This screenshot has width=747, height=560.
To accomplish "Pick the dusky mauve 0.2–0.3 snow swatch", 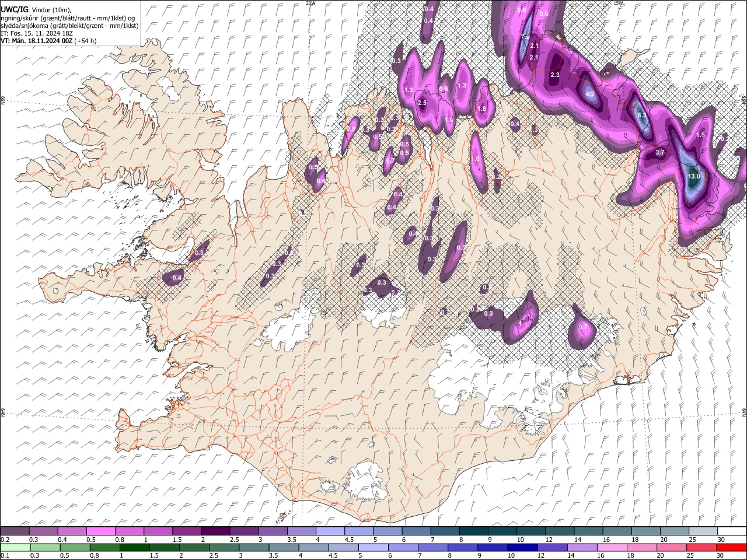I will 15,531.
